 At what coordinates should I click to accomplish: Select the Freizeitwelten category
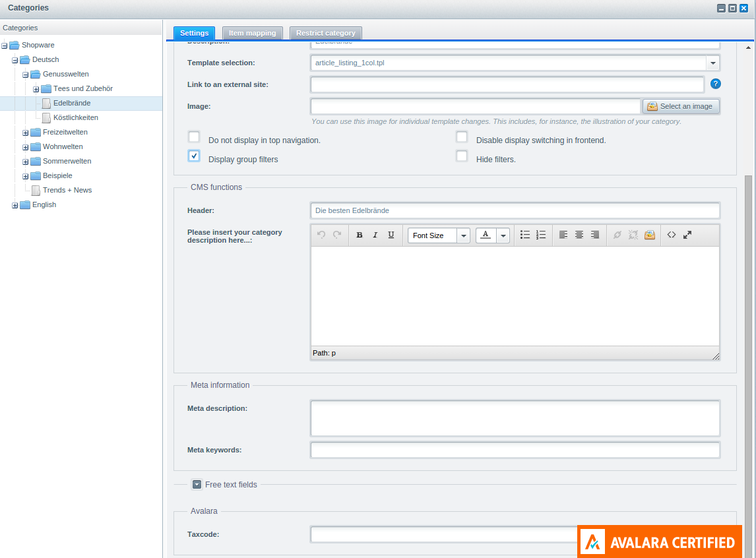pos(65,132)
